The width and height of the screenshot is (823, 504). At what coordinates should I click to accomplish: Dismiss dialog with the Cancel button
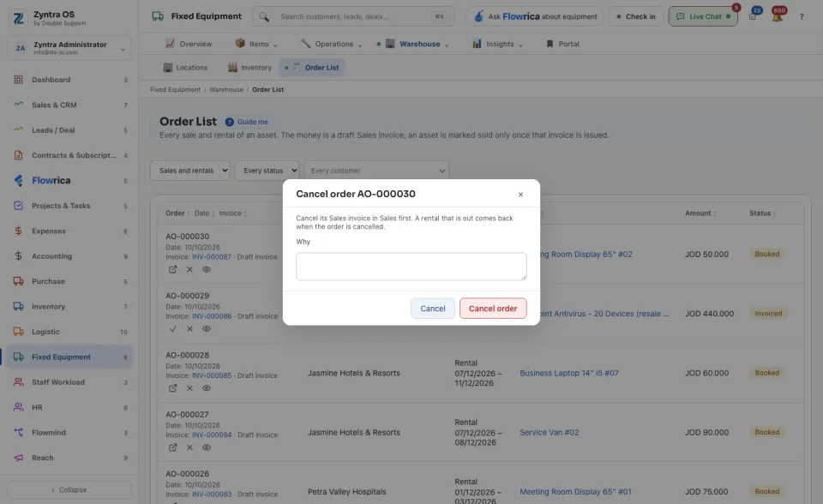pyautogui.click(x=432, y=309)
